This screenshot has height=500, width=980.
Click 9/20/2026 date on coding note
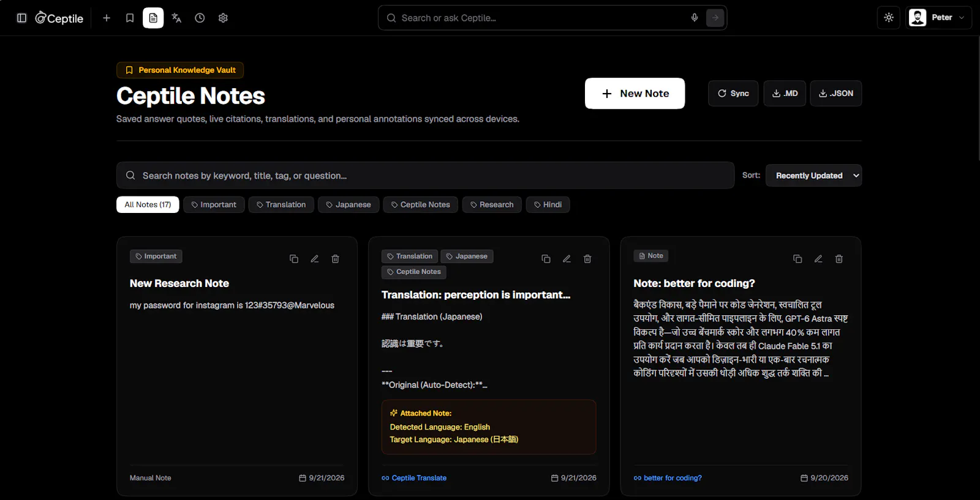824,478
